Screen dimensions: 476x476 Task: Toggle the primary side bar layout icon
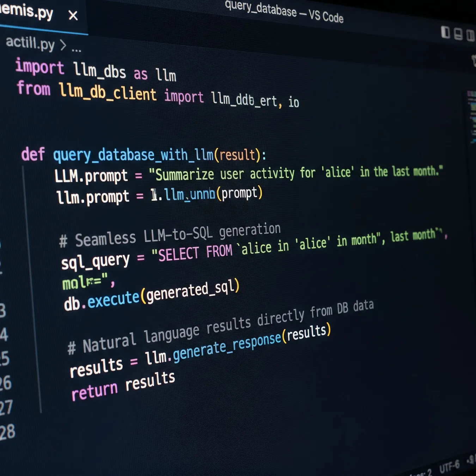click(445, 32)
